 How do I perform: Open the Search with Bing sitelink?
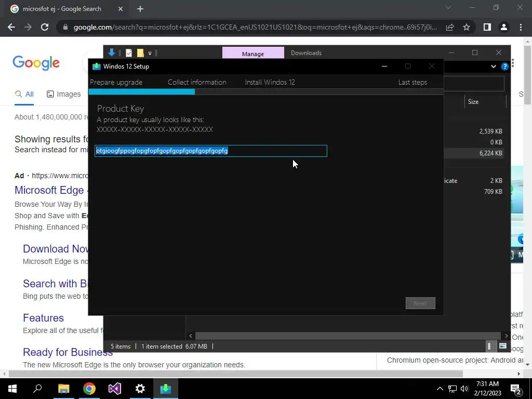coord(55,283)
